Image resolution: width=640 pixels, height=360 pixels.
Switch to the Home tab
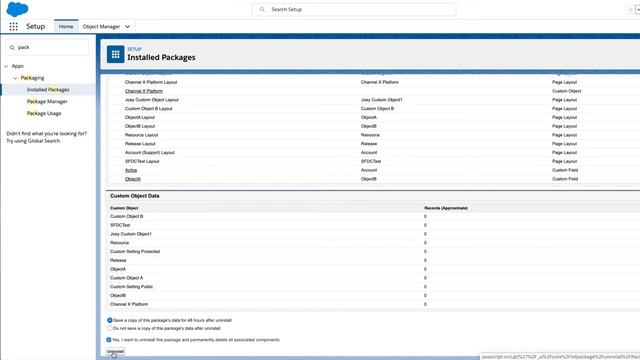pos(66,27)
